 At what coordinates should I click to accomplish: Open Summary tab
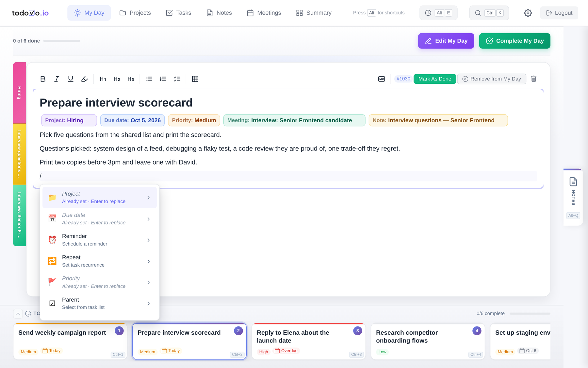[314, 13]
